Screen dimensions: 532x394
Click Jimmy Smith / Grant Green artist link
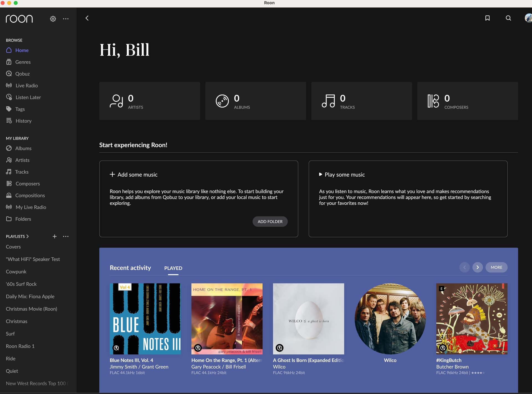(139, 367)
